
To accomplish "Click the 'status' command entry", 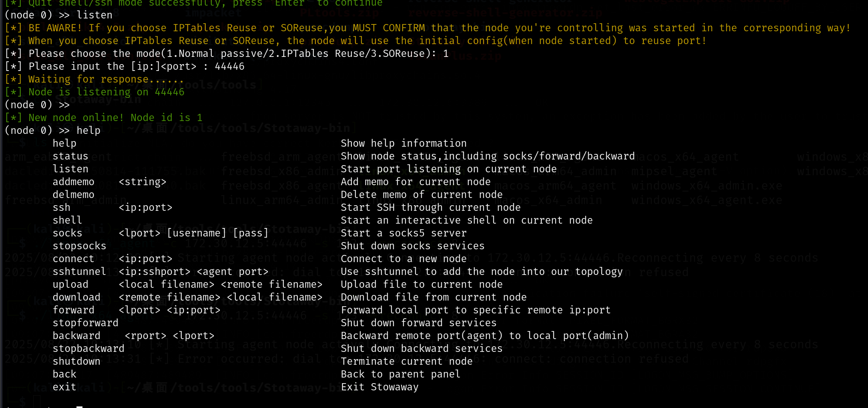I will (70, 156).
